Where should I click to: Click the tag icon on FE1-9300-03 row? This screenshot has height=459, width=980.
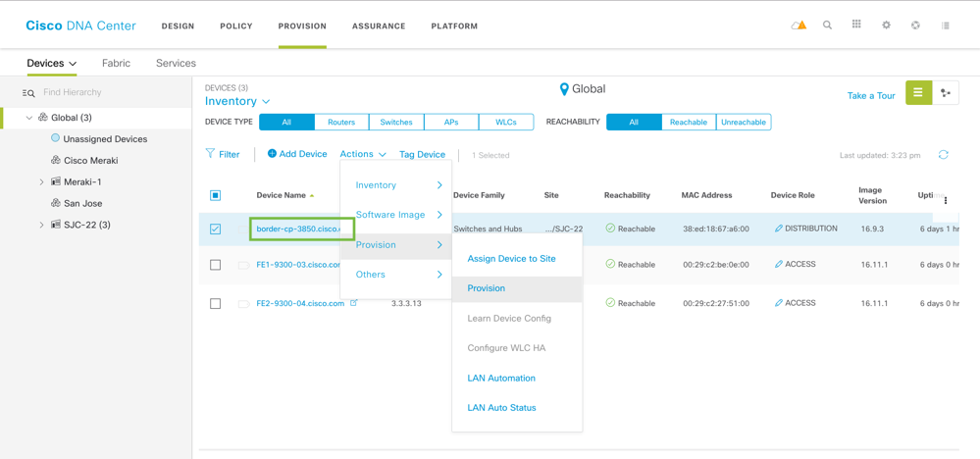pos(243,266)
